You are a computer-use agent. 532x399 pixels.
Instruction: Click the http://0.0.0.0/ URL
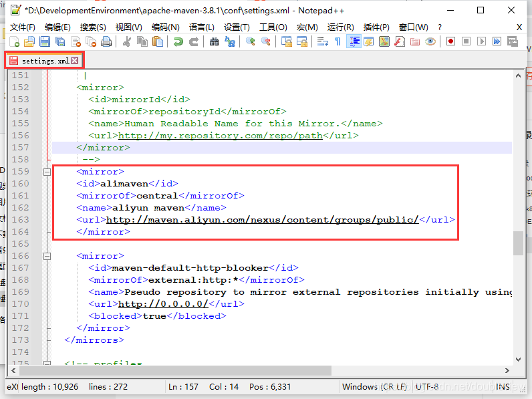pyautogui.click(x=163, y=304)
